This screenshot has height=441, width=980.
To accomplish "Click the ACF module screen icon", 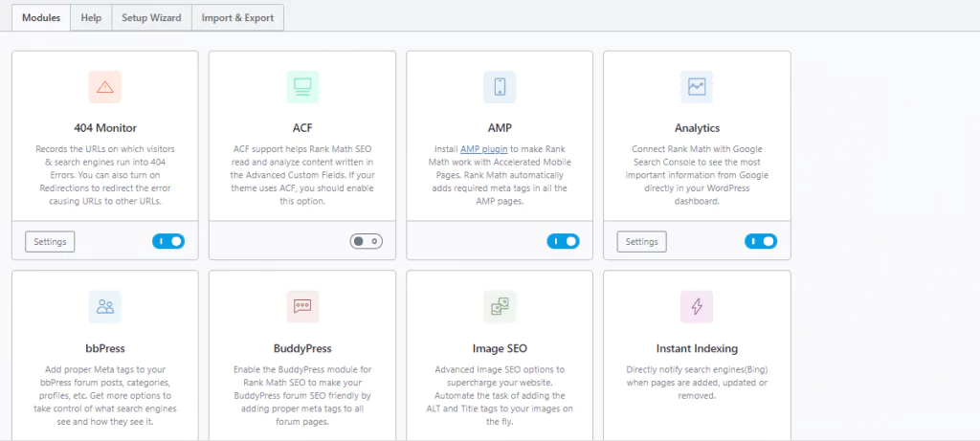I will (x=302, y=87).
